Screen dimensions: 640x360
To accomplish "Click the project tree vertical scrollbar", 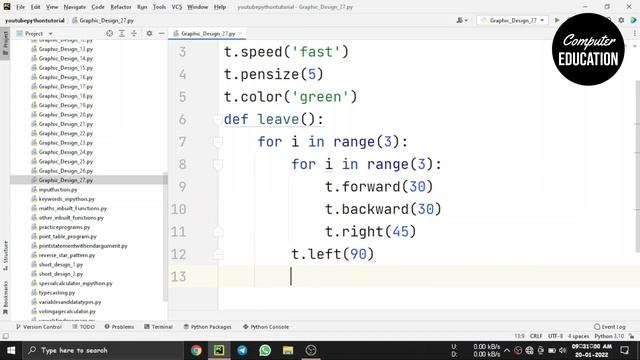I will (x=165, y=237).
